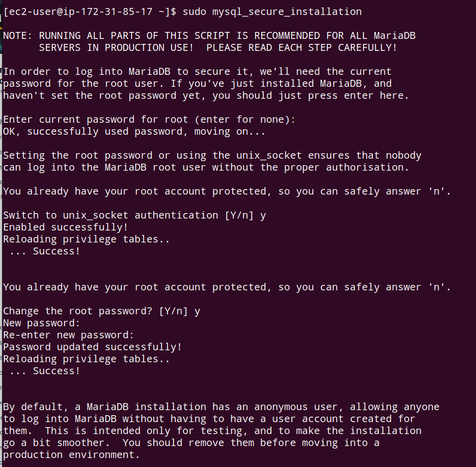Image resolution: width=476 pixels, height=467 pixels.
Task: Click 'haven't set the root password yet' line
Action: tap(206, 96)
